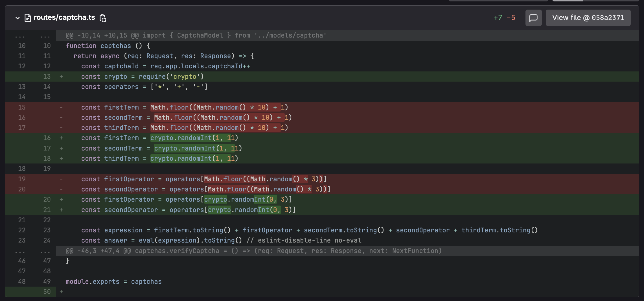Click the minus marker on removed secondOperator line

click(x=61, y=189)
